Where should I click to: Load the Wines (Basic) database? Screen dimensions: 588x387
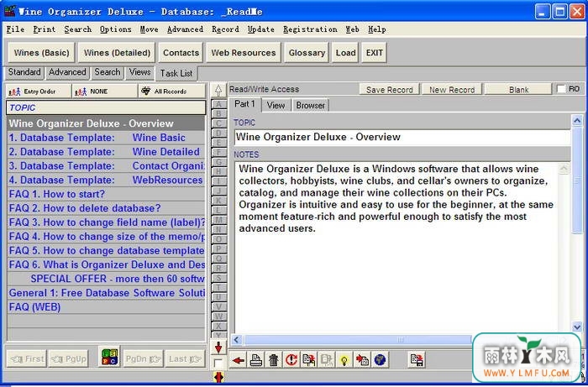coord(42,52)
